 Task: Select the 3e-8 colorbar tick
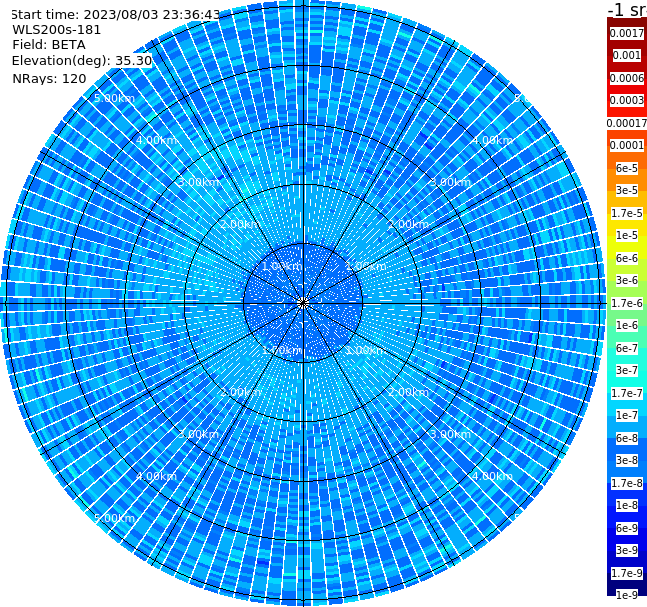coord(627,460)
